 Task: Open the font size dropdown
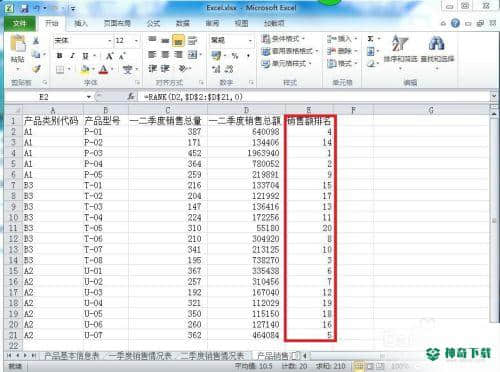(136, 41)
